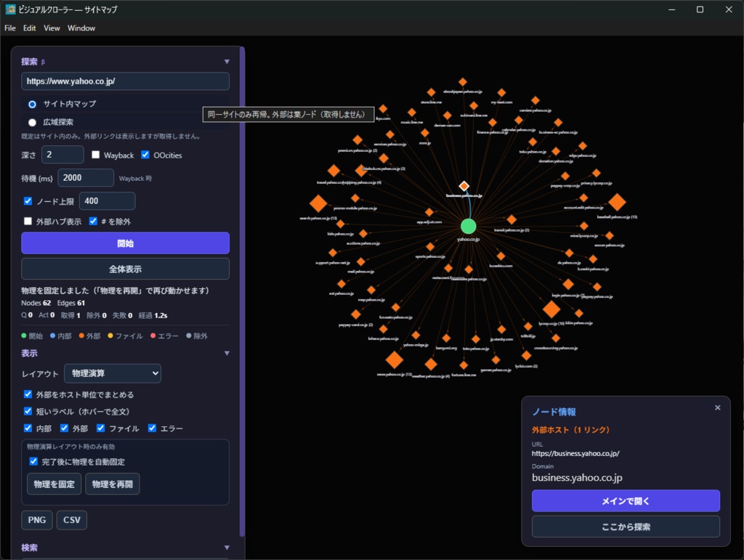Select the highlighted business.yahoo.co.jp node
The image size is (744, 560).
(x=464, y=186)
